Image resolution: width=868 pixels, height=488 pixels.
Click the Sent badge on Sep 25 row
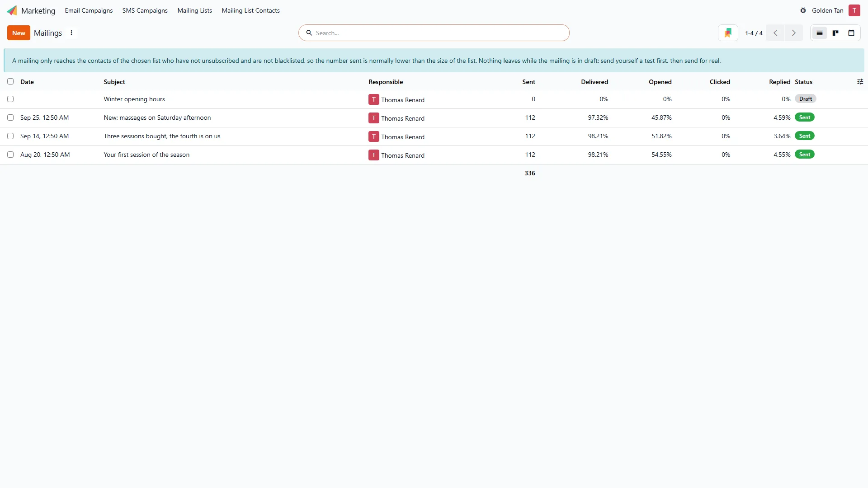coord(804,117)
